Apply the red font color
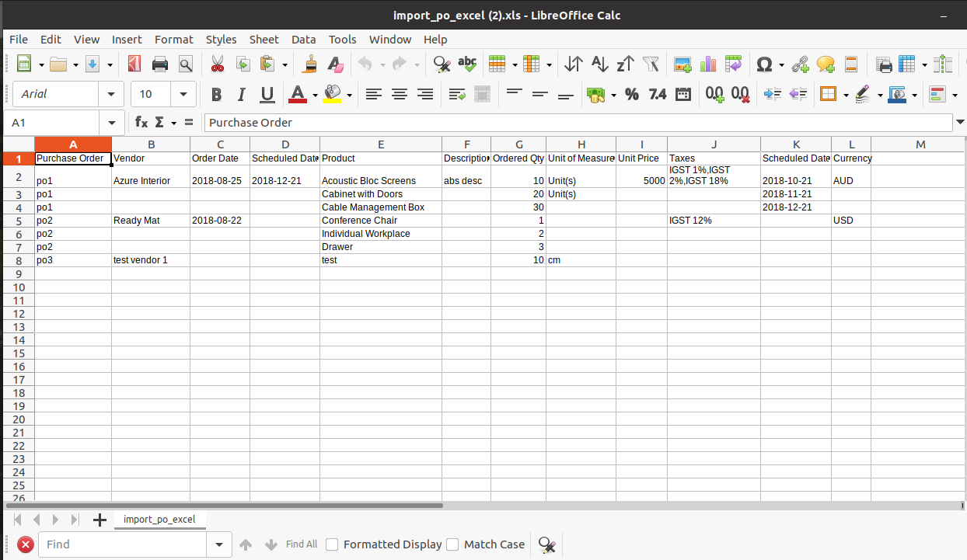Viewport: 967px width, 560px height. 298,94
